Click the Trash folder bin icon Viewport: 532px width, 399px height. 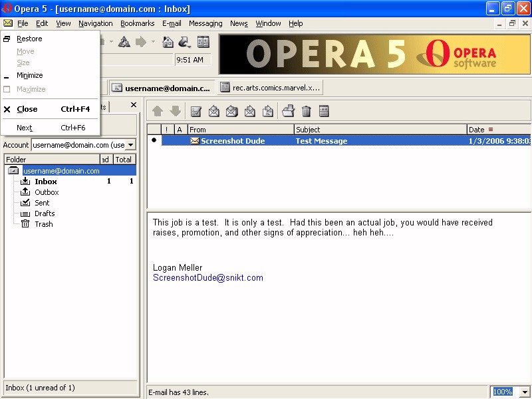(x=25, y=223)
